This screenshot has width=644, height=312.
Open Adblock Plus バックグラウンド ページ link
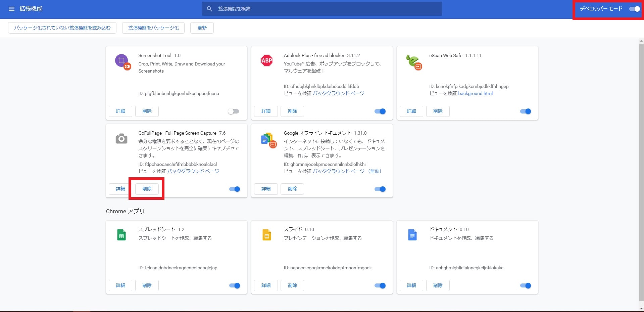pyautogui.click(x=339, y=93)
